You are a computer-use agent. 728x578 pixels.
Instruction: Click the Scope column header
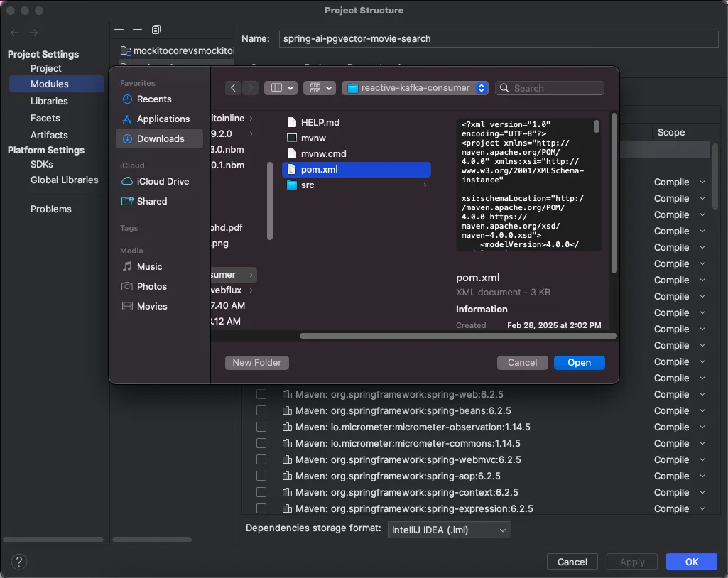(671, 132)
